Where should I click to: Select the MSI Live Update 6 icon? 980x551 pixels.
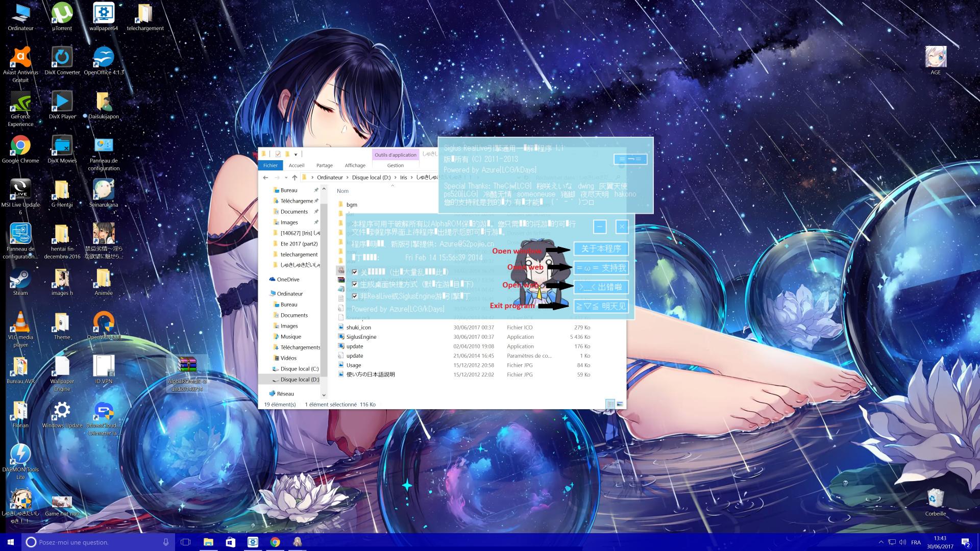click(x=20, y=197)
